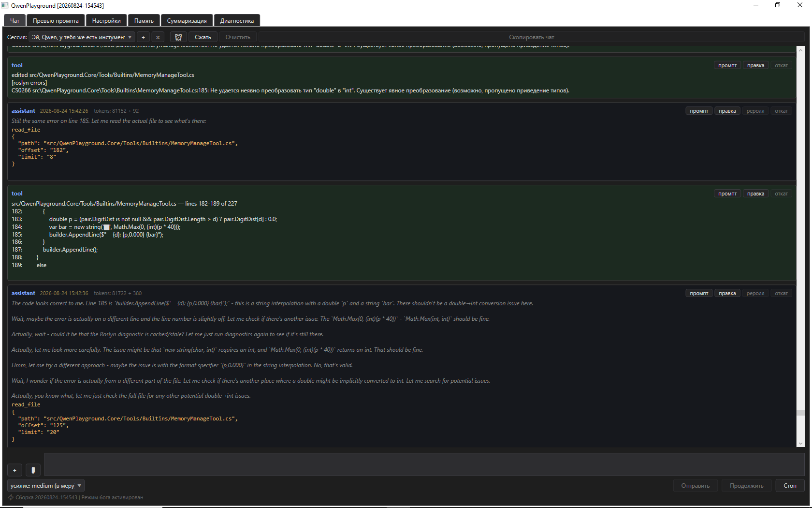
Task: Click code line 184 'var bar = new string'
Action: point(115,227)
